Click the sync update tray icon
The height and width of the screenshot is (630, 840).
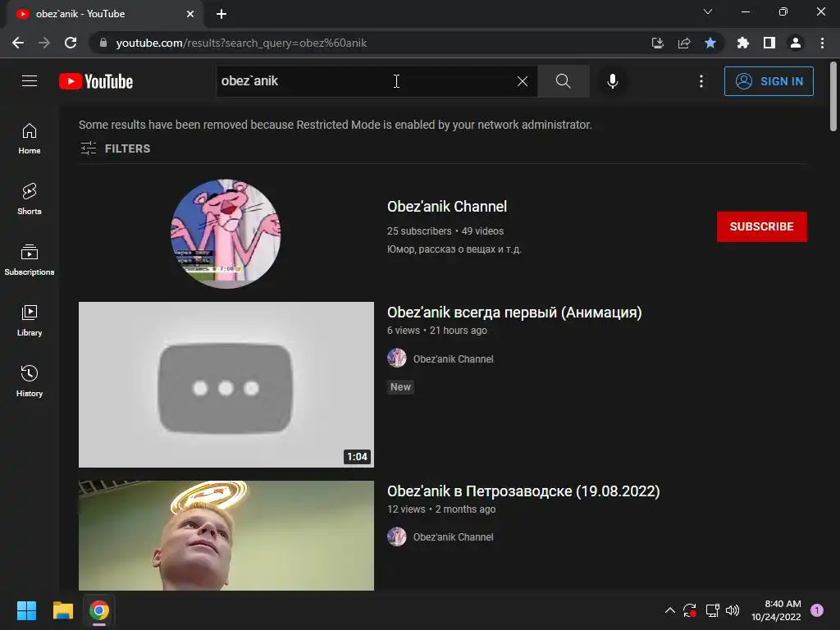[690, 610]
